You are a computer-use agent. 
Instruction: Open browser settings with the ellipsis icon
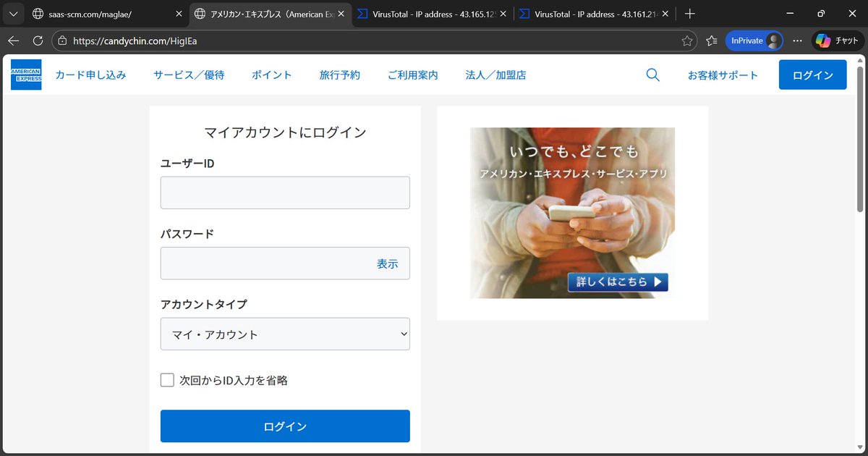click(797, 41)
